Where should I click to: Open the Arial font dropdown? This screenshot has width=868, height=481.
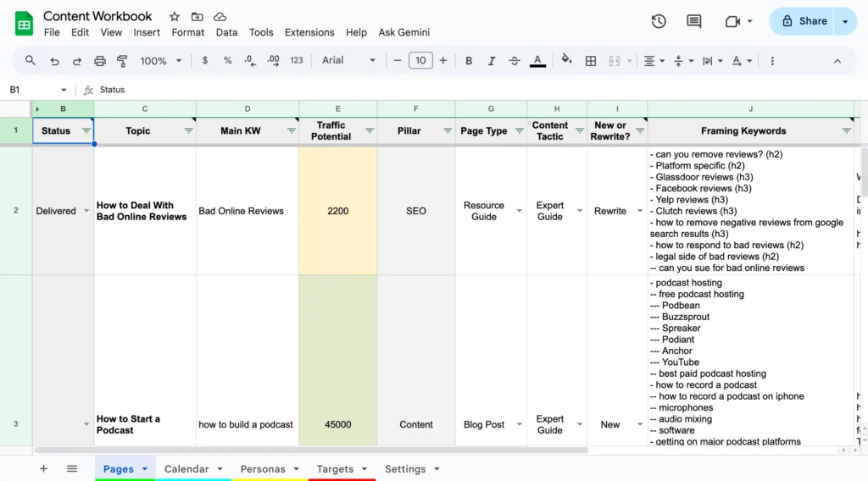348,61
